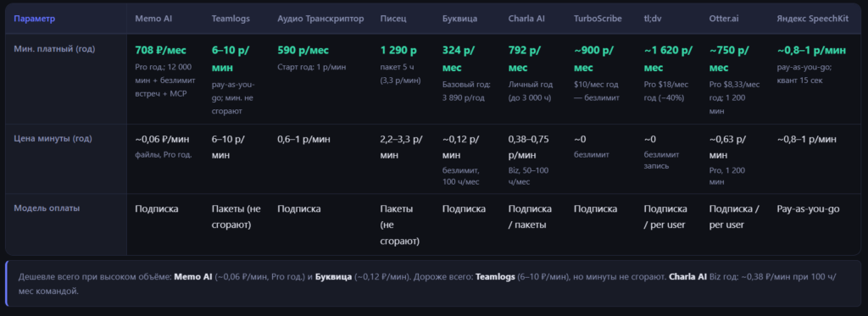Select the Pay-as-you-go payment model cell

coord(808,209)
